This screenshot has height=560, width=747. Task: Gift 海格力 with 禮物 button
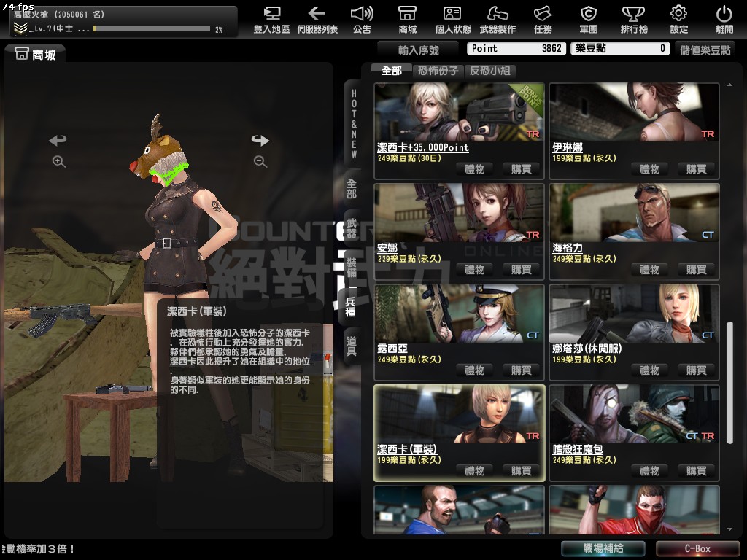(x=650, y=270)
